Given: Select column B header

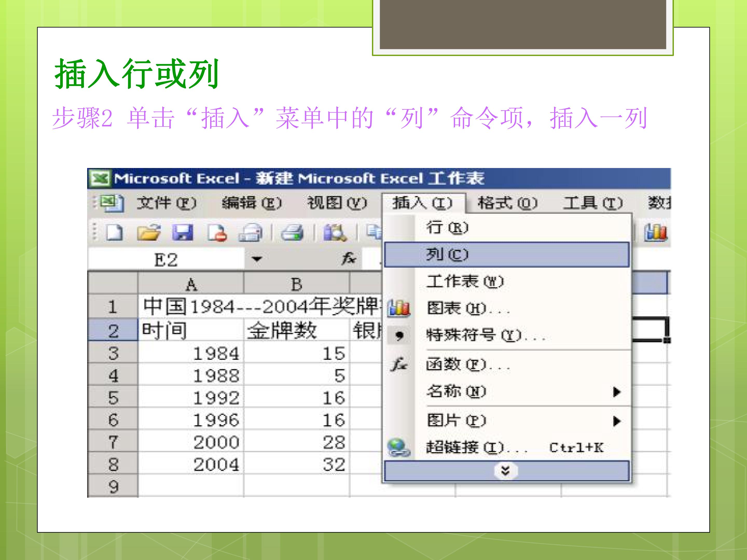Looking at the screenshot, I should (296, 284).
